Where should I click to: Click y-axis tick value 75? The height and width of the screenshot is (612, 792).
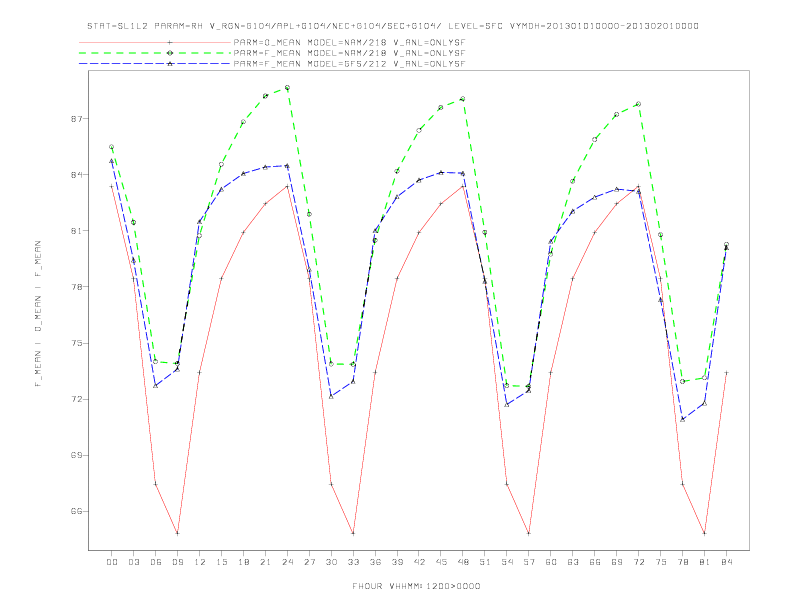click(76, 343)
